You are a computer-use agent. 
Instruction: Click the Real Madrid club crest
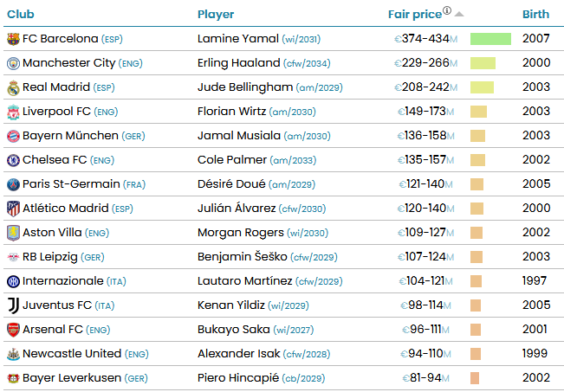coord(13,87)
